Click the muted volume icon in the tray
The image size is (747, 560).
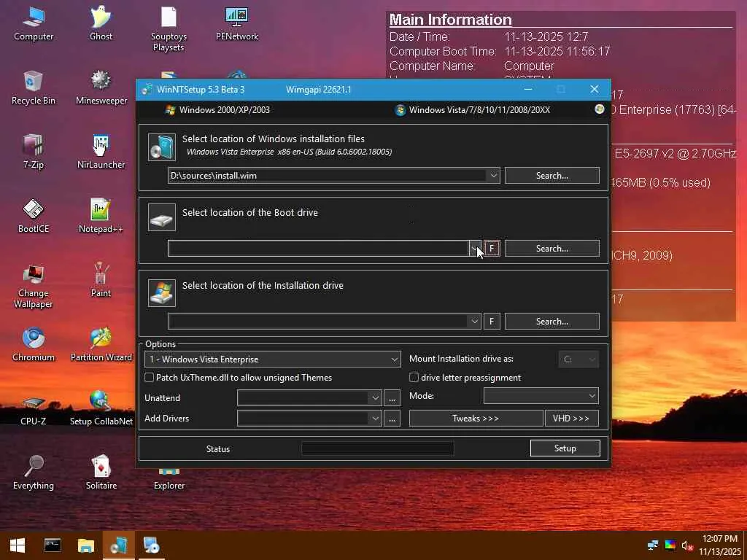(x=687, y=545)
